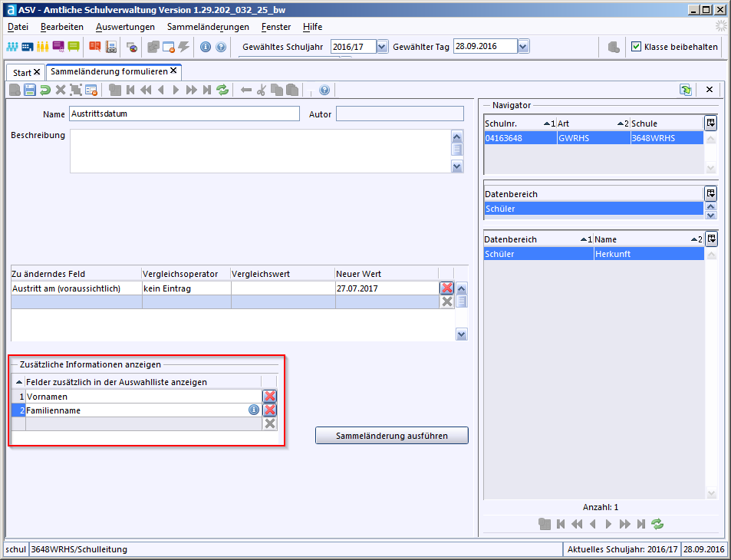Open the Sammeländerungen menu
Image resolution: width=731 pixels, height=560 pixels.
click(x=208, y=26)
